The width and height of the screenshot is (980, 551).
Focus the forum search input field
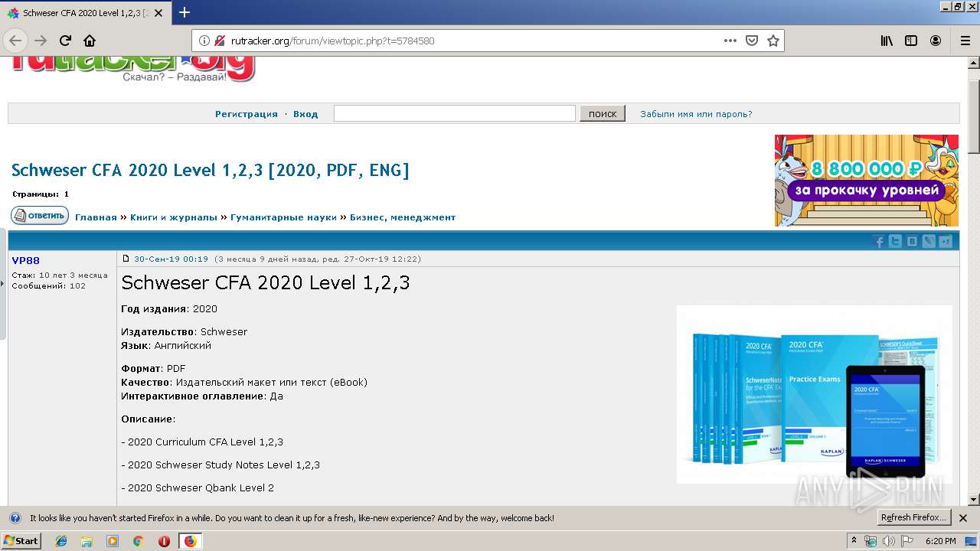pyautogui.click(x=455, y=113)
